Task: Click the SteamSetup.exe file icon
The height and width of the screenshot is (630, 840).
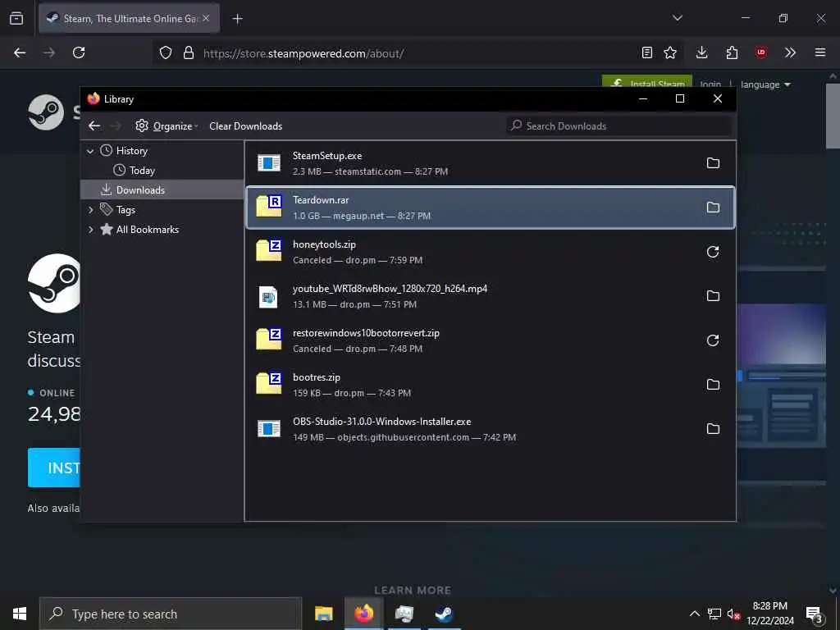Action: 268,163
